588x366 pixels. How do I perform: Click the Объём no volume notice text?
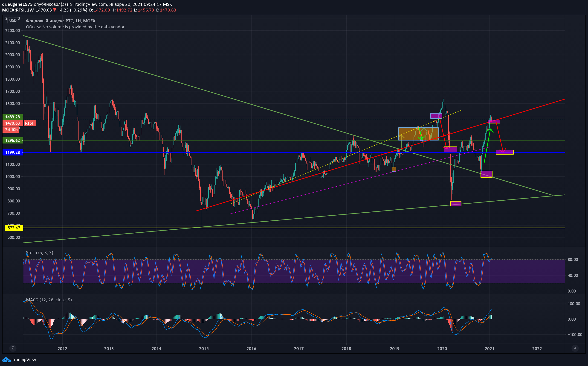coord(75,27)
